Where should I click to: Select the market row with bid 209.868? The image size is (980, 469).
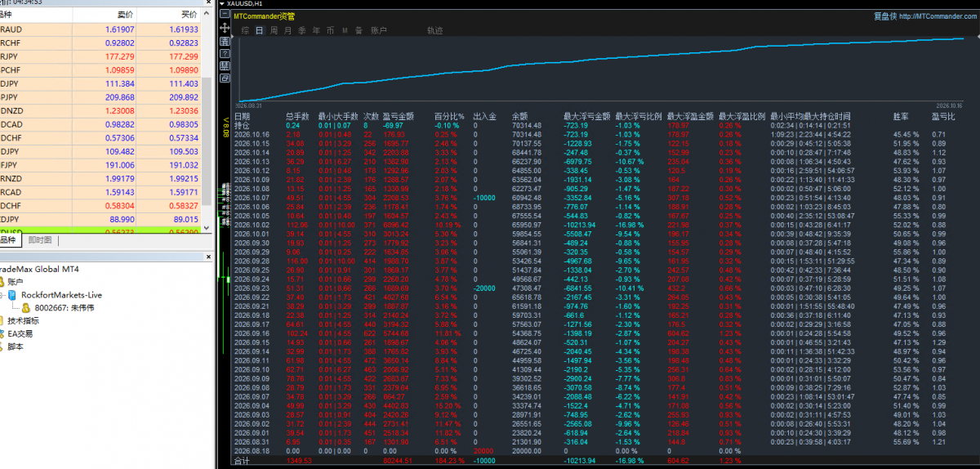tap(100, 96)
